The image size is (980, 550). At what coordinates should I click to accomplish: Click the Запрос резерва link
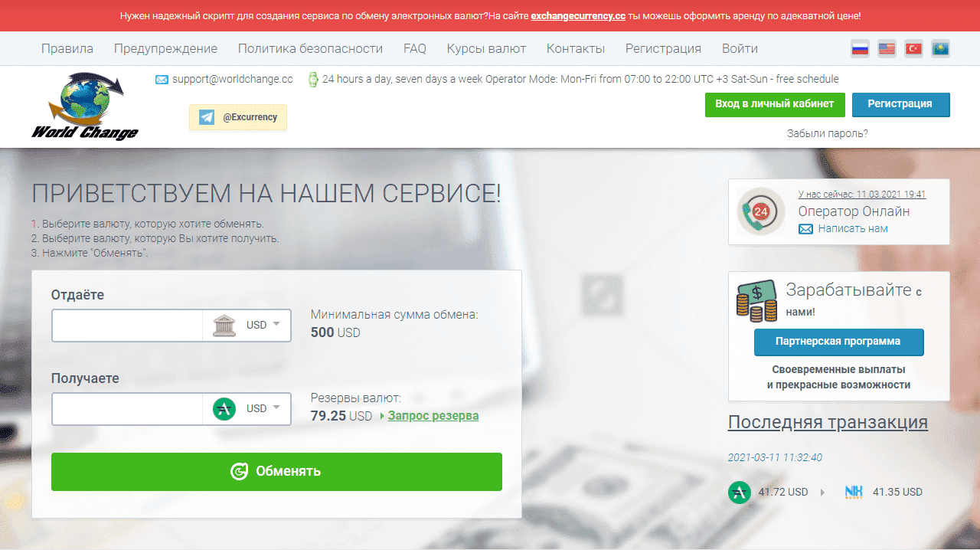433,416
